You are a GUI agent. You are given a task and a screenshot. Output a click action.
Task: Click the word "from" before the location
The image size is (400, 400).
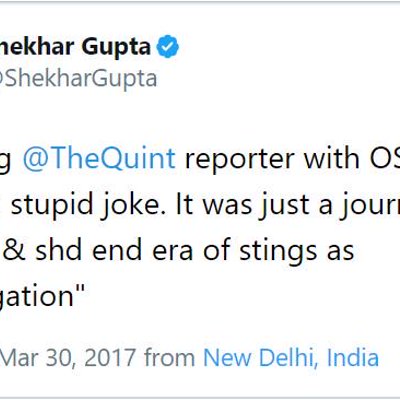[x=170, y=357]
